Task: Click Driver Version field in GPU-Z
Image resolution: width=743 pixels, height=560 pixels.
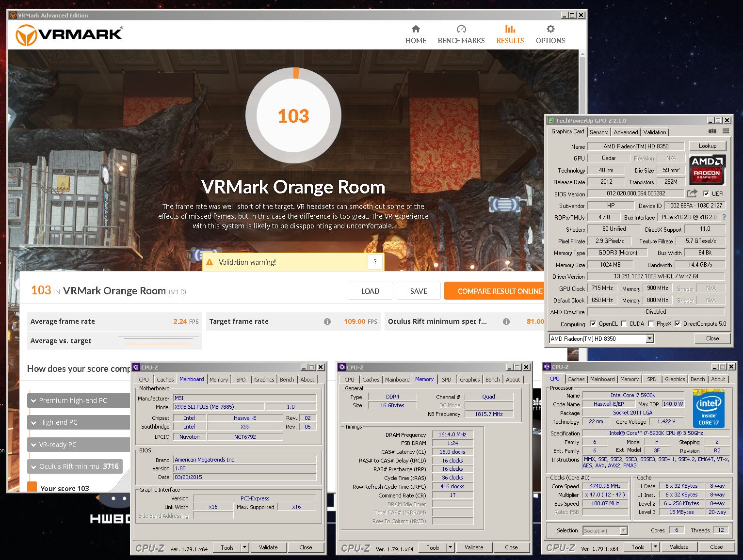Action: point(656,276)
